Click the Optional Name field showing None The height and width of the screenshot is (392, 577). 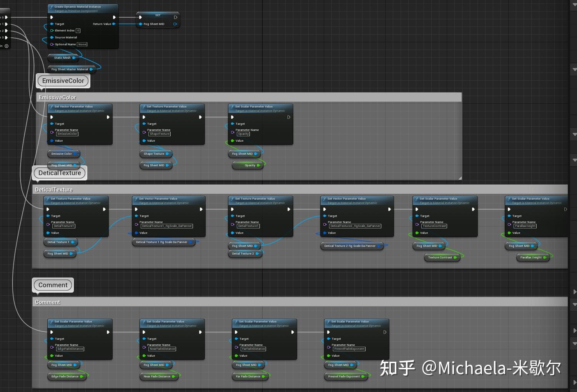[82, 44]
